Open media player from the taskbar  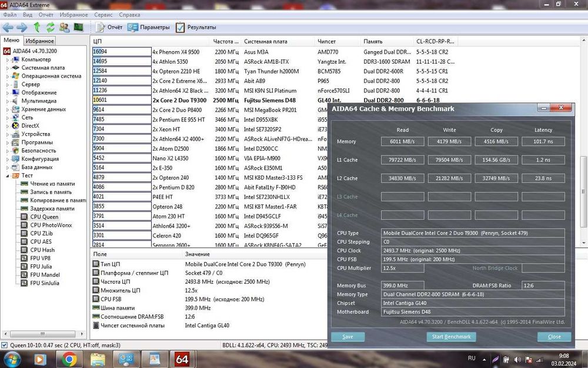(x=40, y=359)
